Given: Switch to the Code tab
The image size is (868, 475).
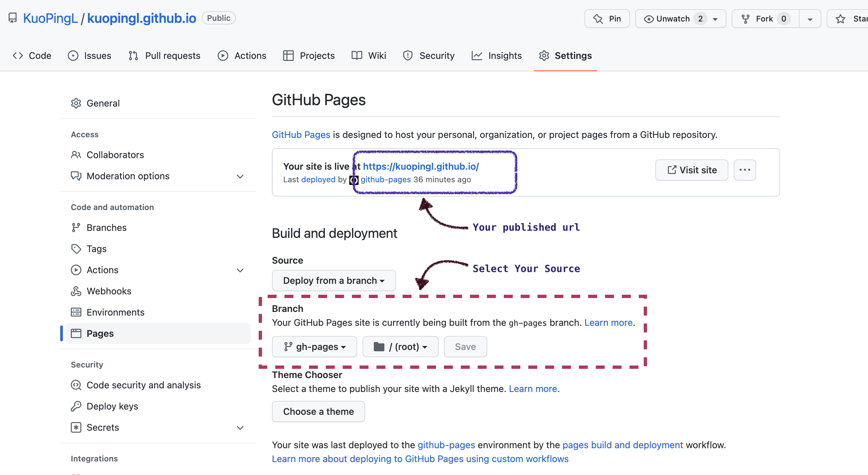Looking at the screenshot, I should 32,56.
